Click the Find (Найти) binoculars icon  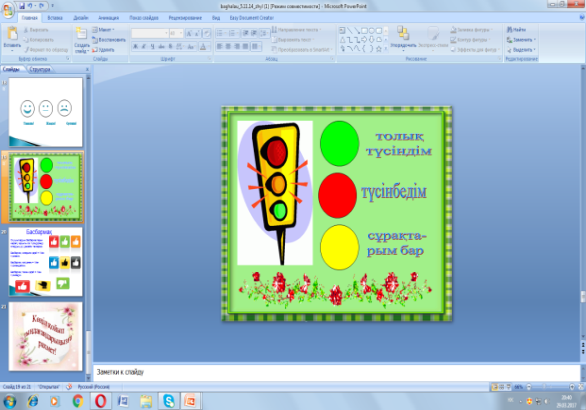click(509, 30)
